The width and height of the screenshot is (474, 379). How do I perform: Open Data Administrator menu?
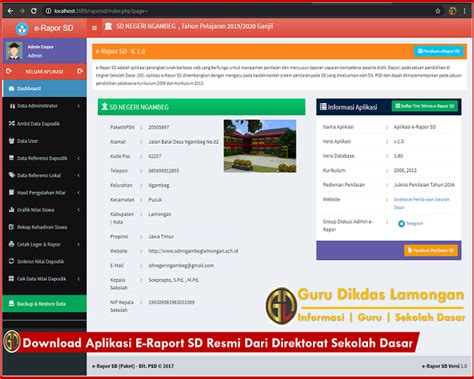click(x=44, y=106)
